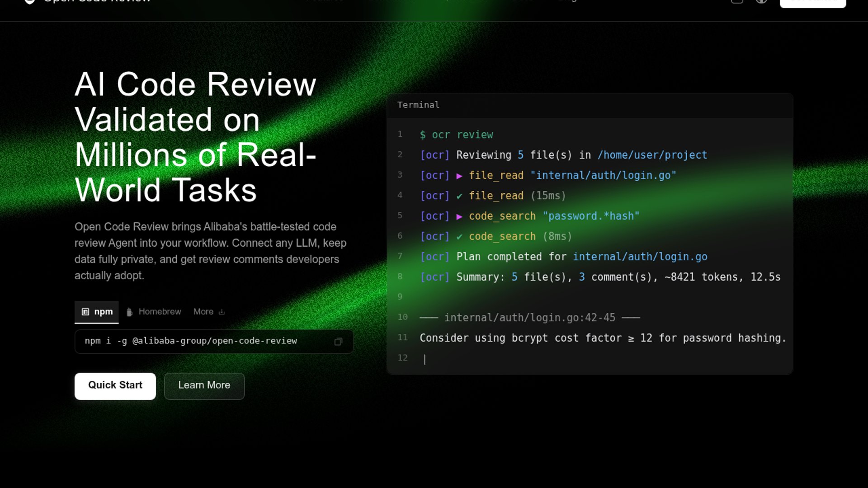The image size is (868, 488).
Task: Click the code_search "password.*hash" line
Action: click(529, 216)
